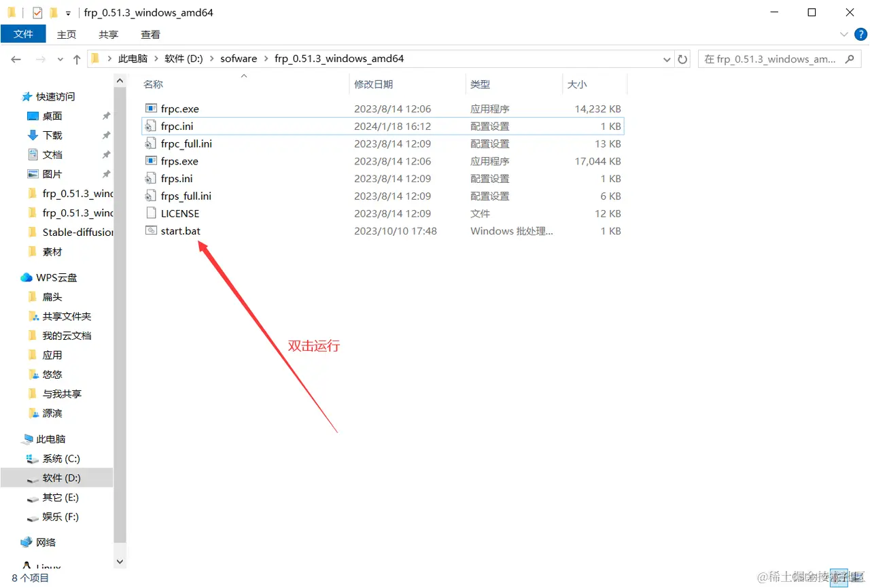Select the 17,044 KB size cell
Viewport: 870px width, 588px height.
tap(597, 161)
